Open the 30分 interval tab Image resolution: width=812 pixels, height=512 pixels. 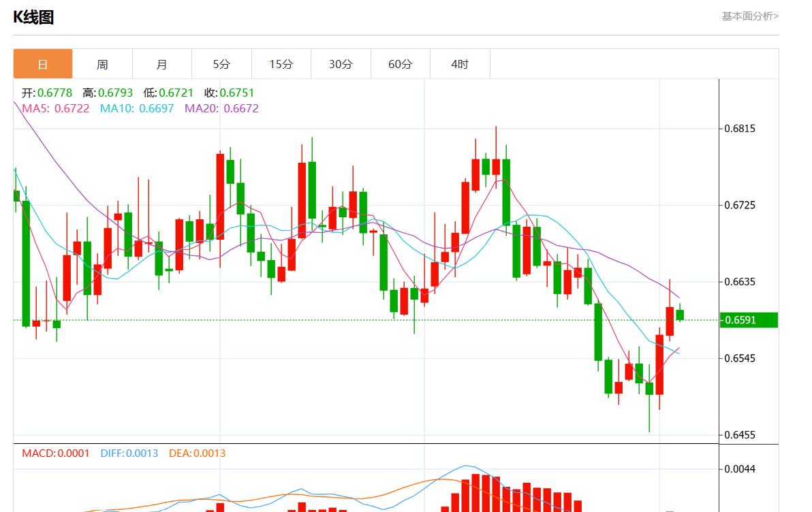[x=341, y=64]
